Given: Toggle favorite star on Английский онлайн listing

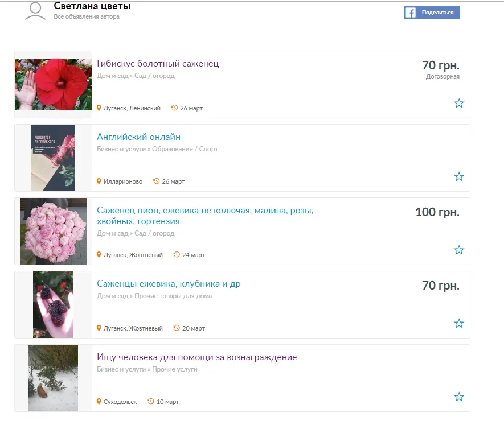Looking at the screenshot, I should tap(458, 176).
